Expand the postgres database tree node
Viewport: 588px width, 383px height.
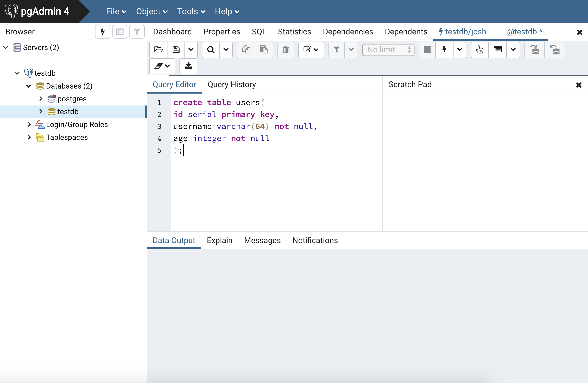click(41, 99)
